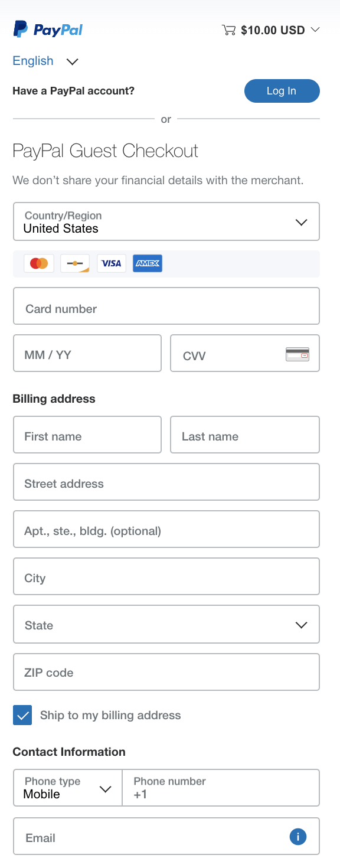Click the PayPal logo
The height and width of the screenshot is (868, 340).
(x=48, y=29)
